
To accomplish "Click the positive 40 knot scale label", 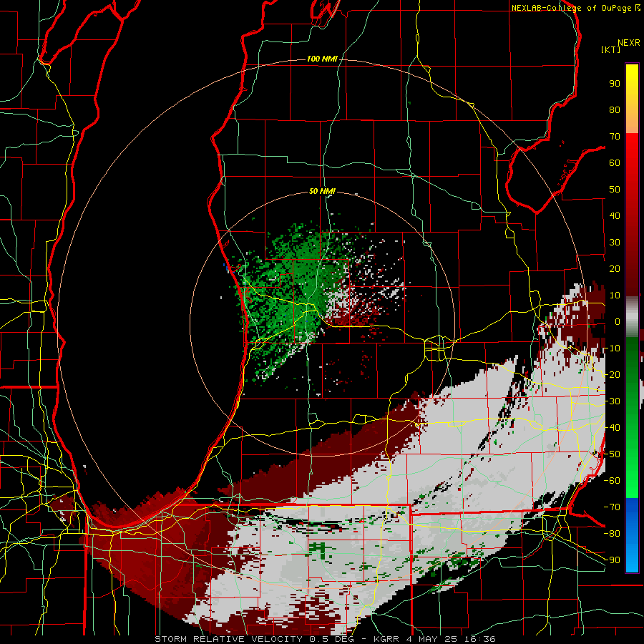I will (615, 215).
